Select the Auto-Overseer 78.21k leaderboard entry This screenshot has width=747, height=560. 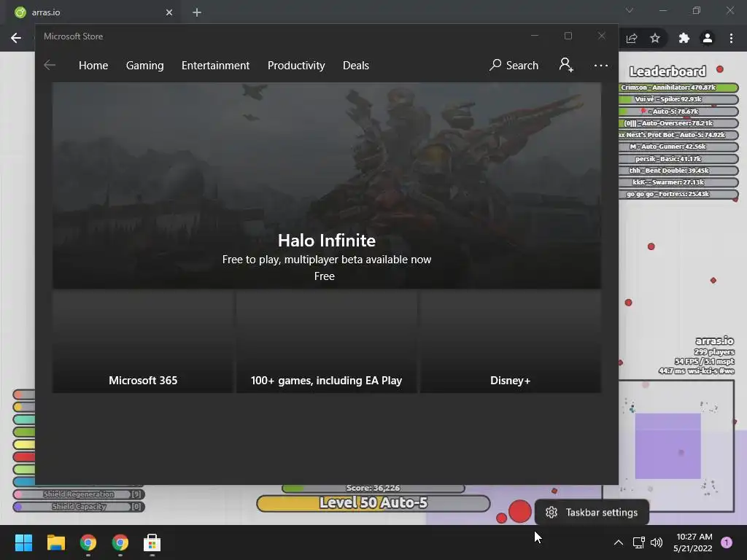[x=678, y=123]
